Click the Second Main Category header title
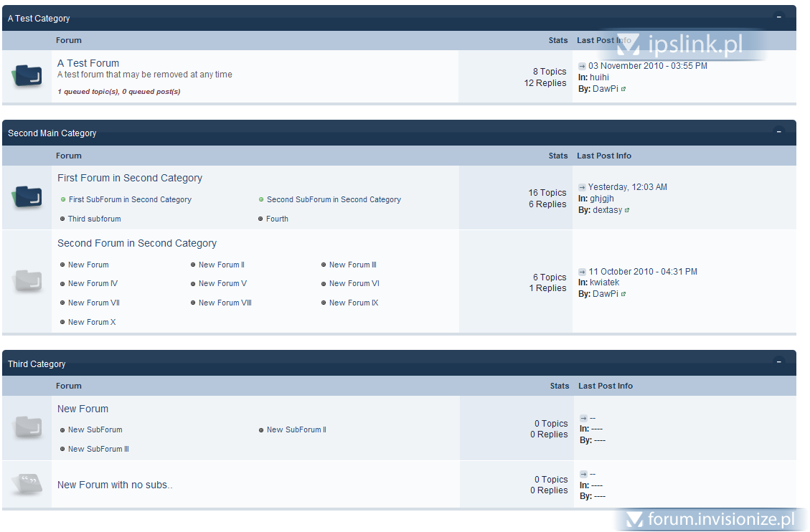The height and width of the screenshot is (532, 810). click(x=52, y=133)
